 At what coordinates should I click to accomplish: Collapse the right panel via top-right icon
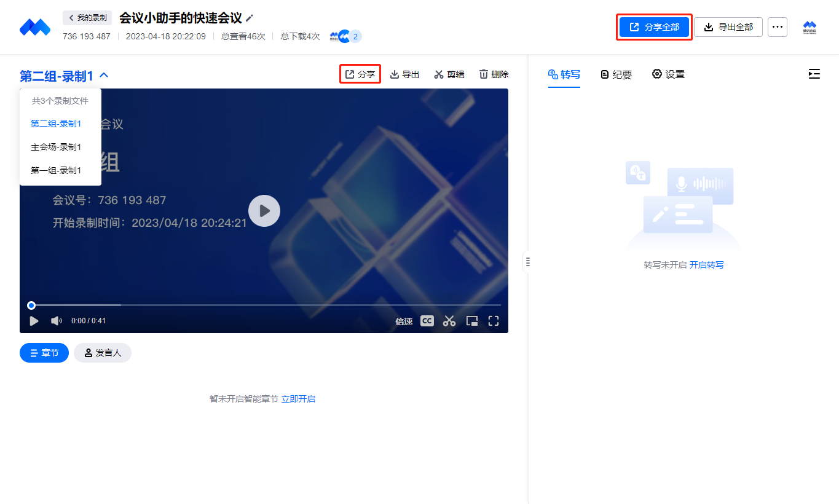pos(814,74)
